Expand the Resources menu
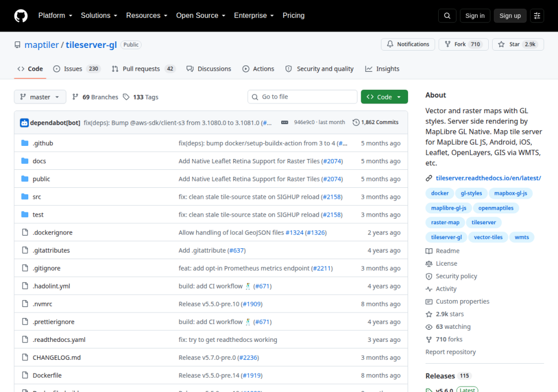 tap(147, 16)
